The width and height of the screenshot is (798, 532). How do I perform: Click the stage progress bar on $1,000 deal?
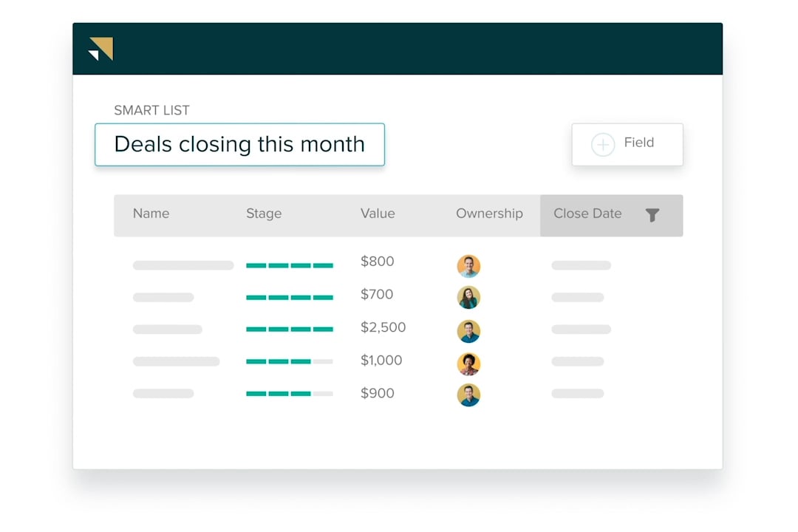click(289, 361)
